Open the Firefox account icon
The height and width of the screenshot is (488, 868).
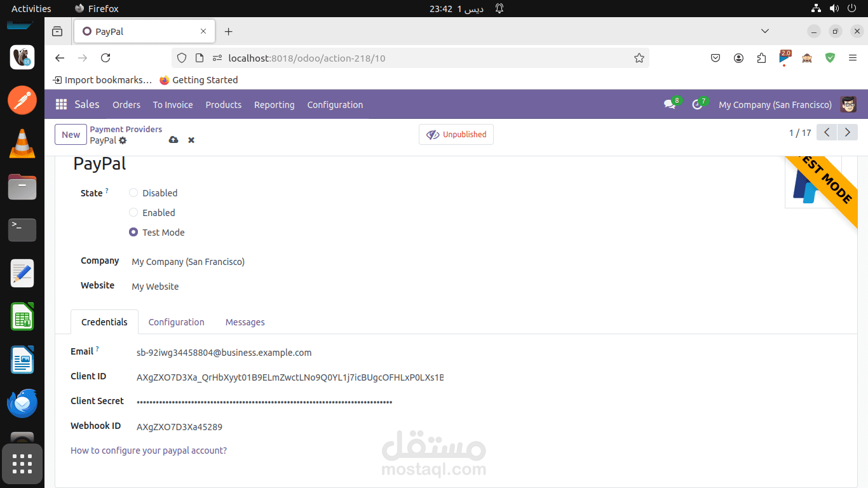pyautogui.click(x=738, y=58)
